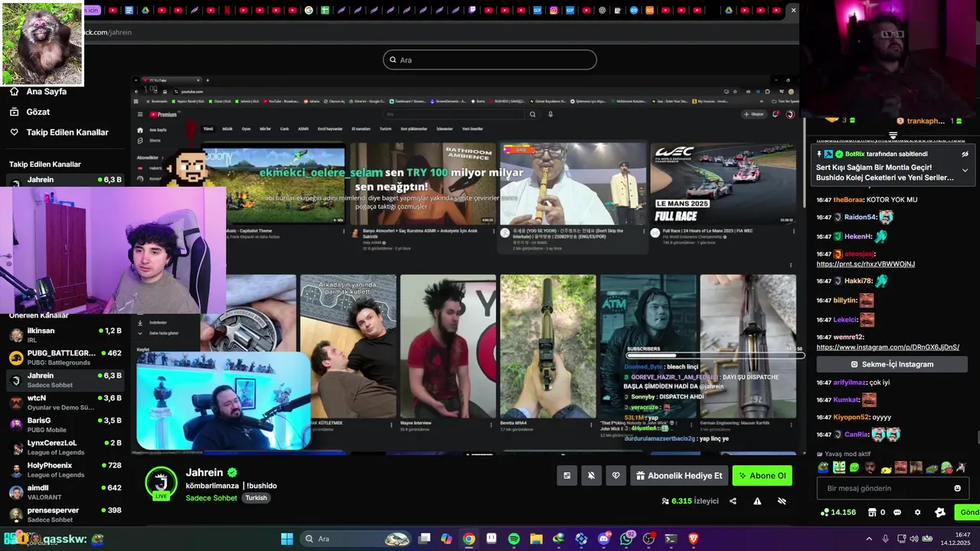
Task: Open Task View from the taskbar
Action: pos(424,539)
